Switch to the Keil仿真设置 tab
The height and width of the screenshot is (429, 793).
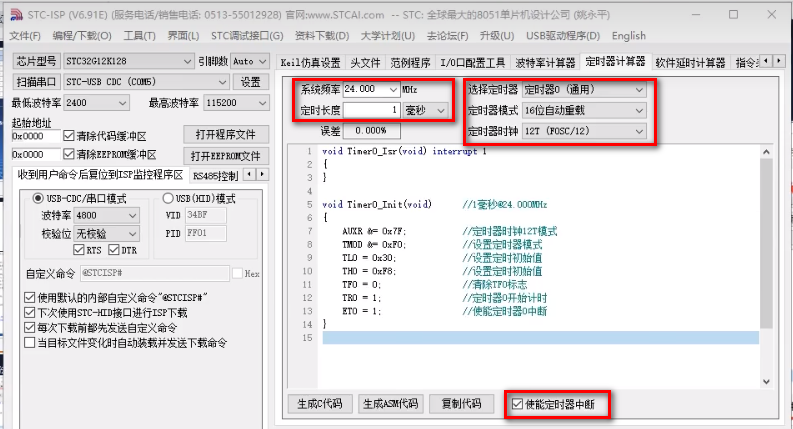point(311,63)
